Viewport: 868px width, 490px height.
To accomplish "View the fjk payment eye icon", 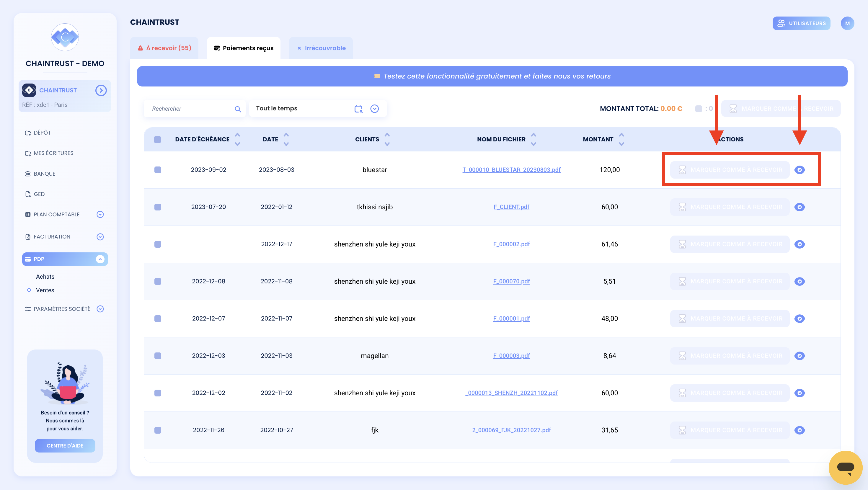I will pos(799,430).
